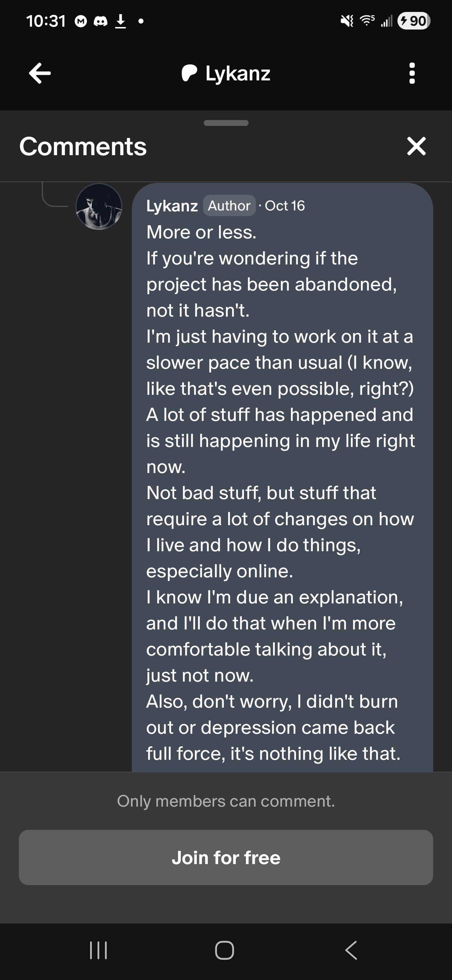
Task: Tap the download status bar icon
Action: (x=121, y=21)
